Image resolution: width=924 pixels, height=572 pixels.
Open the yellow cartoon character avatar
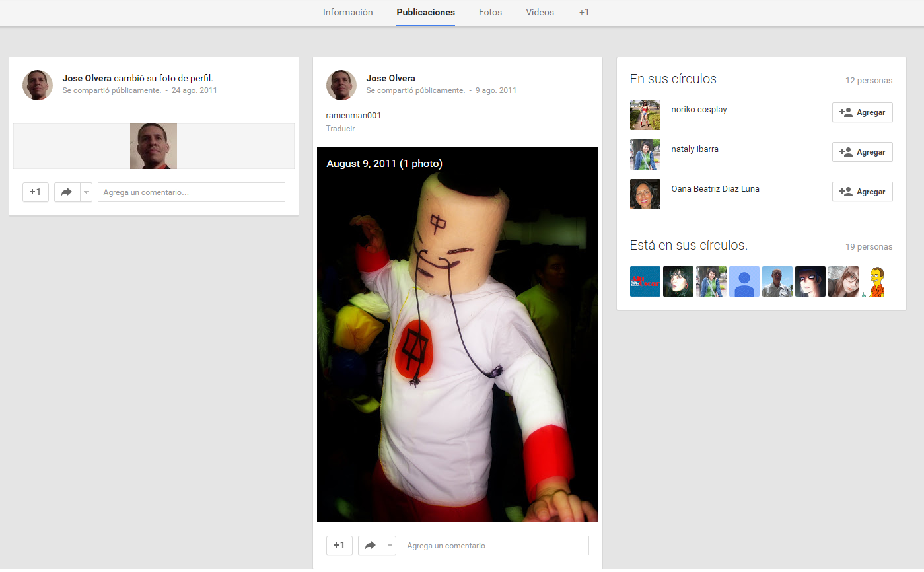pos(876,281)
